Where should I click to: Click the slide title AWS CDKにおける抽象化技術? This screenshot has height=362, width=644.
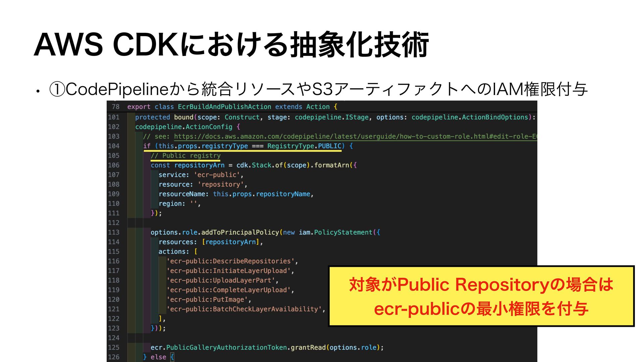click(x=231, y=45)
